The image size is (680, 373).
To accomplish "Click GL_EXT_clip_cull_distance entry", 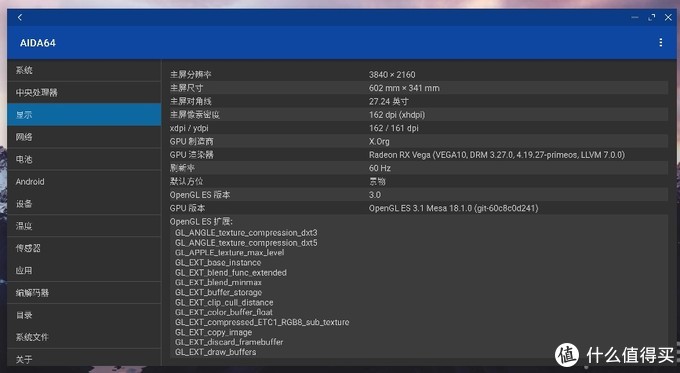I will [x=224, y=302].
